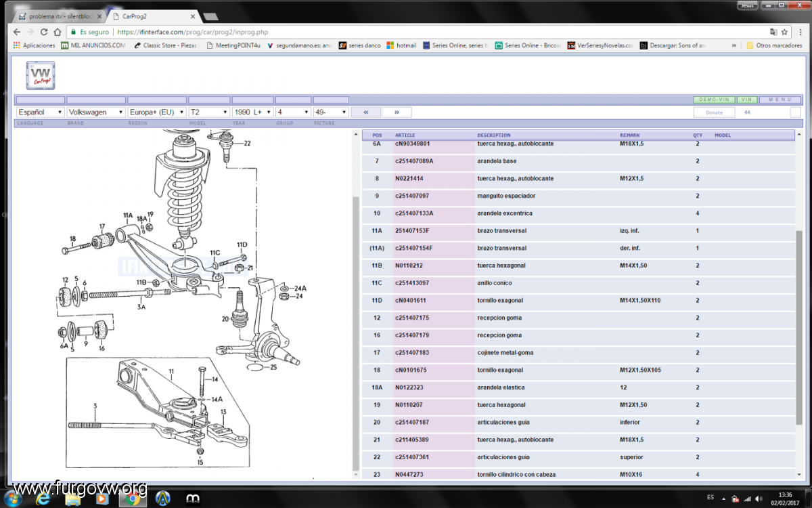Open the series danco bookmark

coord(360,45)
